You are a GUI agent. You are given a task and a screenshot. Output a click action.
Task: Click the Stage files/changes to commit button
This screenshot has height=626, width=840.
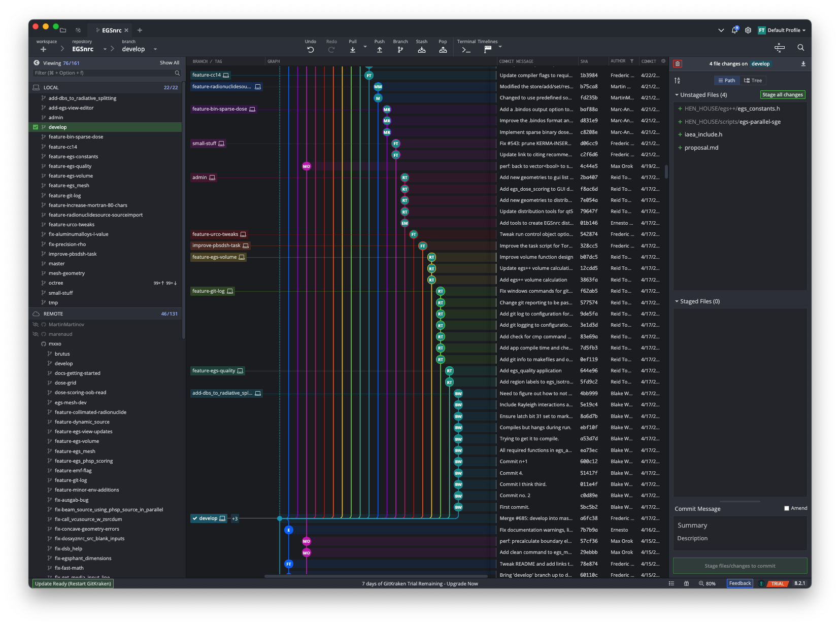pyautogui.click(x=740, y=566)
